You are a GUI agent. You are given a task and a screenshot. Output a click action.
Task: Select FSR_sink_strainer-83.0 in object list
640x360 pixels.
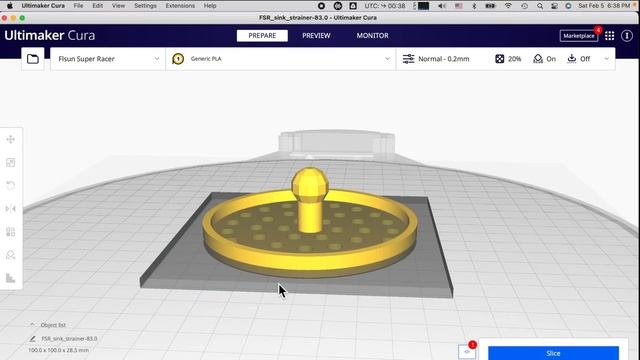click(x=69, y=338)
